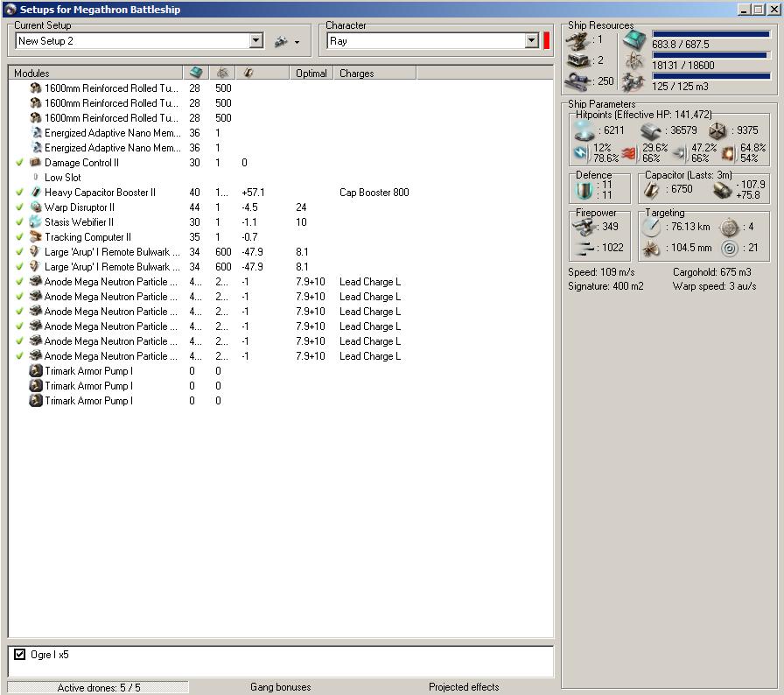Click the shield hitpoints icon showing 6211
Image resolution: width=784 pixels, height=695 pixels.
tap(584, 130)
